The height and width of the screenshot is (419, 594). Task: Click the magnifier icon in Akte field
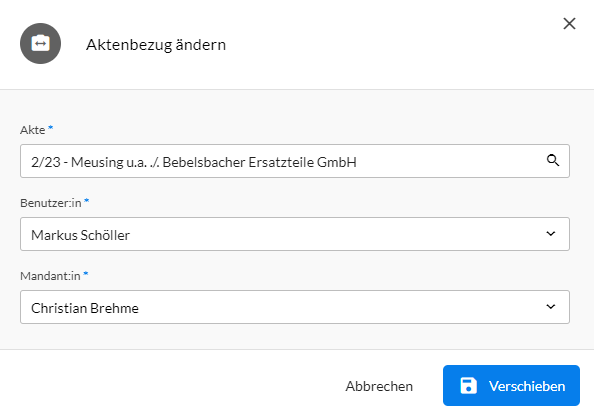coord(553,161)
